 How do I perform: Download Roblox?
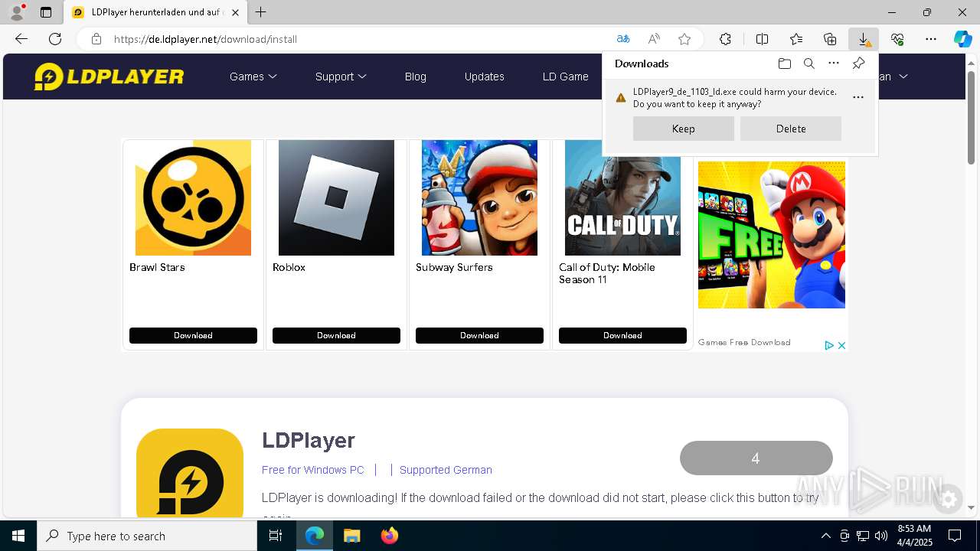[336, 335]
